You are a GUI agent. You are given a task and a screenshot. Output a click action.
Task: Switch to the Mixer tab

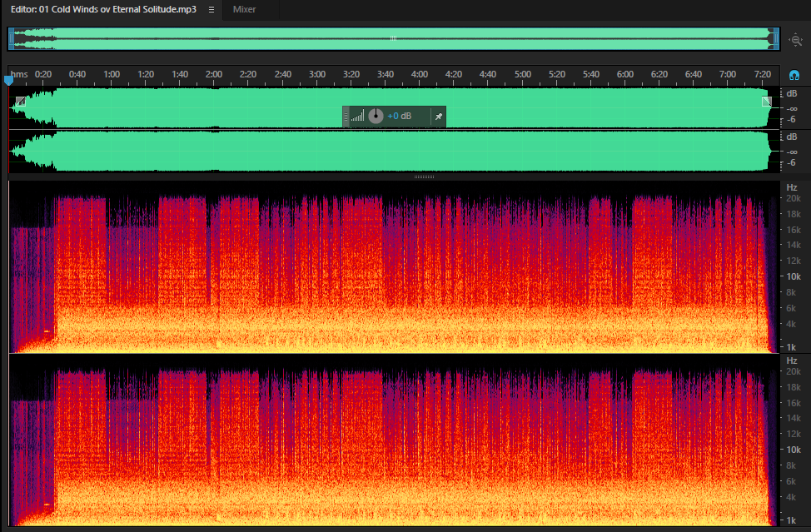click(x=244, y=9)
